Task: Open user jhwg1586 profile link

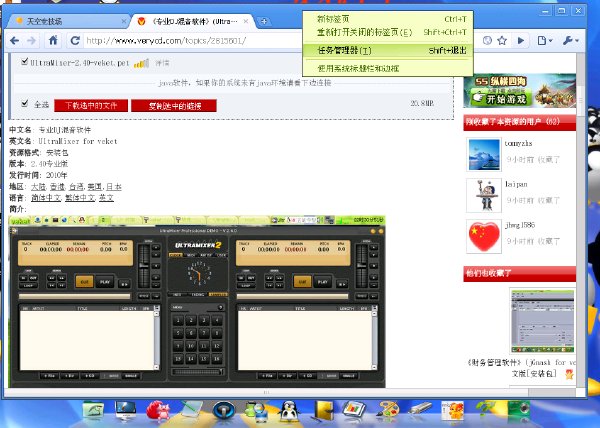Action: click(x=520, y=225)
